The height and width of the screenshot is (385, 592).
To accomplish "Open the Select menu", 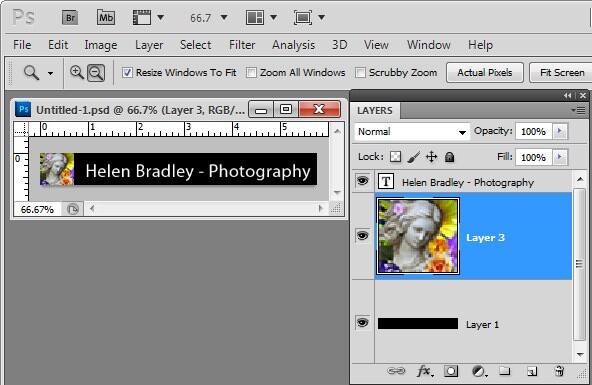I will point(196,45).
